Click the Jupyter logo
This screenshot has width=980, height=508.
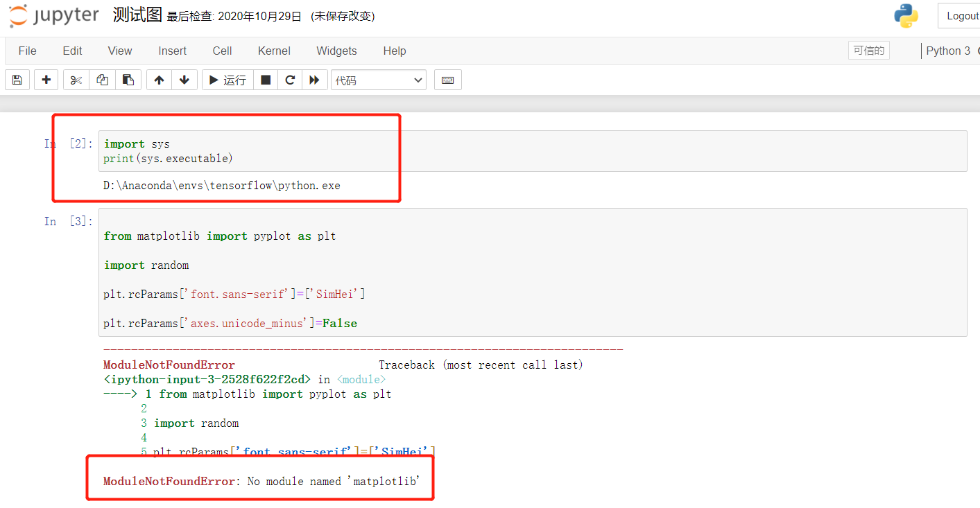54,16
